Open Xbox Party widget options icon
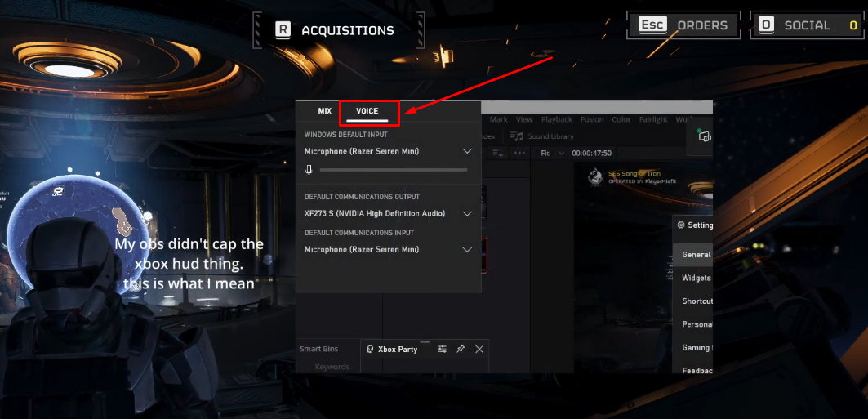Screen dimensions: 868x419 442,349
